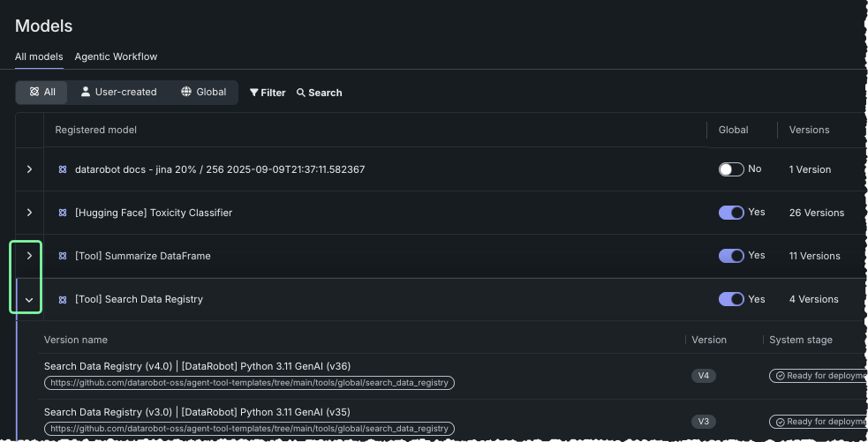
Task: Switch to the Agentic Workflow tab
Action: tap(116, 56)
